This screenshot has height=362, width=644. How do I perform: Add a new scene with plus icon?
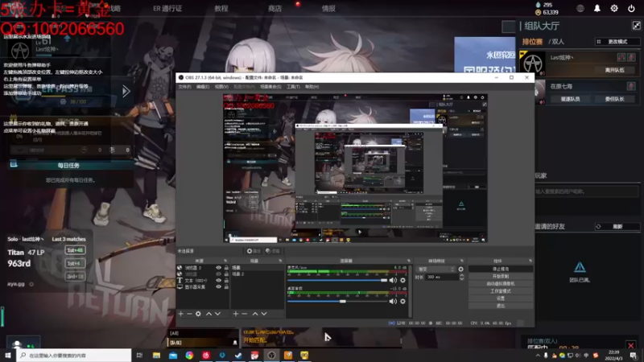(235, 314)
